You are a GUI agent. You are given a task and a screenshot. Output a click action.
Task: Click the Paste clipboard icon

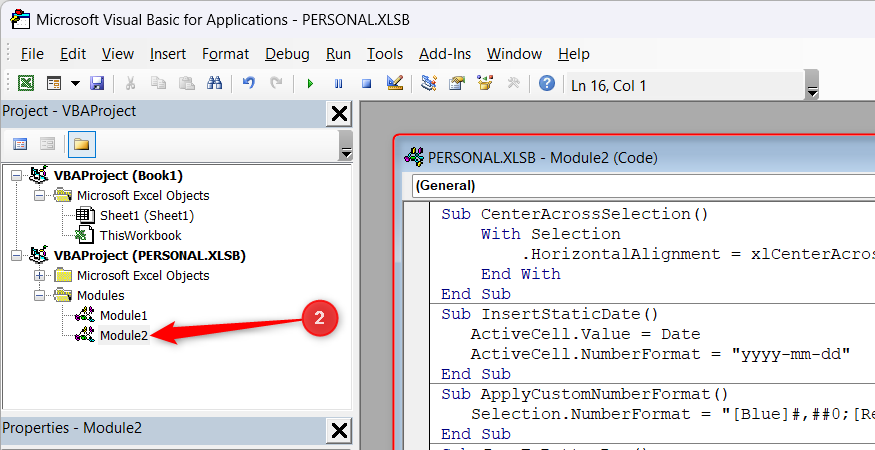pos(186,84)
